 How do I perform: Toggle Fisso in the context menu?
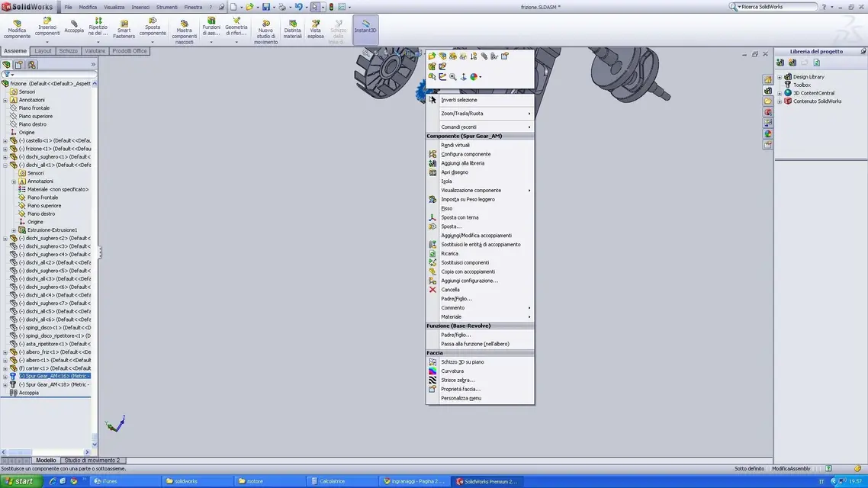[x=446, y=208]
